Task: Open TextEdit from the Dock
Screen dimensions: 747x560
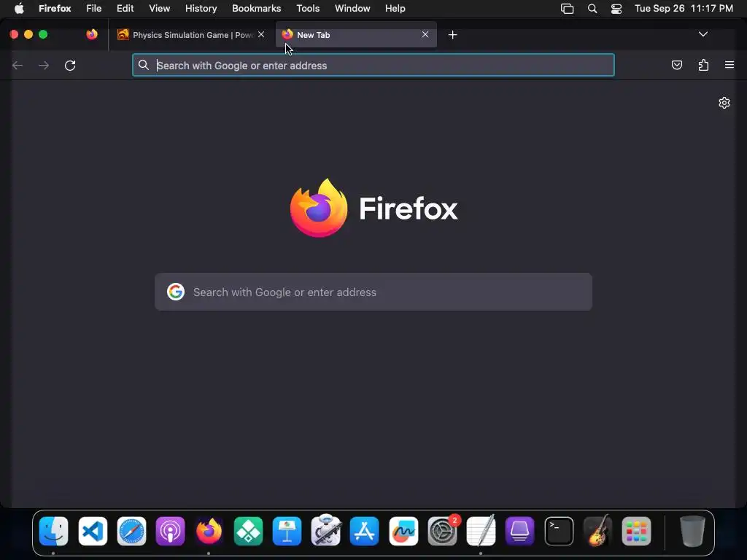Action: point(481,531)
